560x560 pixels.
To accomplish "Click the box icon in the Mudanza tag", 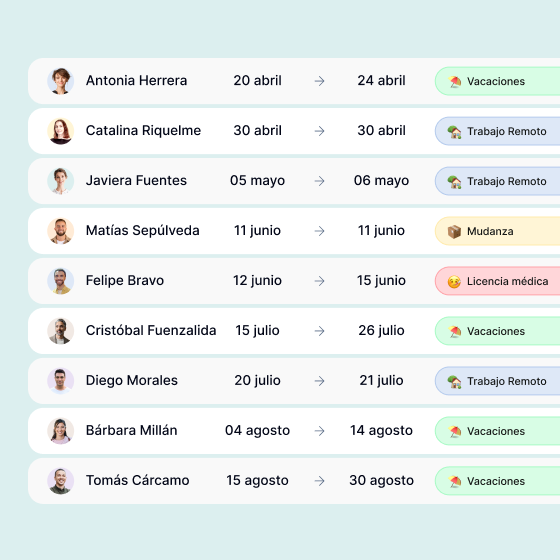I will tap(455, 231).
